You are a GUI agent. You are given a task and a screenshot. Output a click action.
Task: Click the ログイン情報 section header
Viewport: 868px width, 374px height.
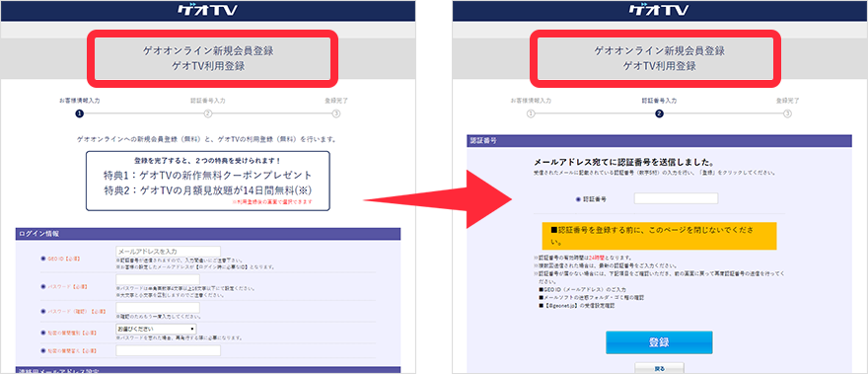coord(208,234)
